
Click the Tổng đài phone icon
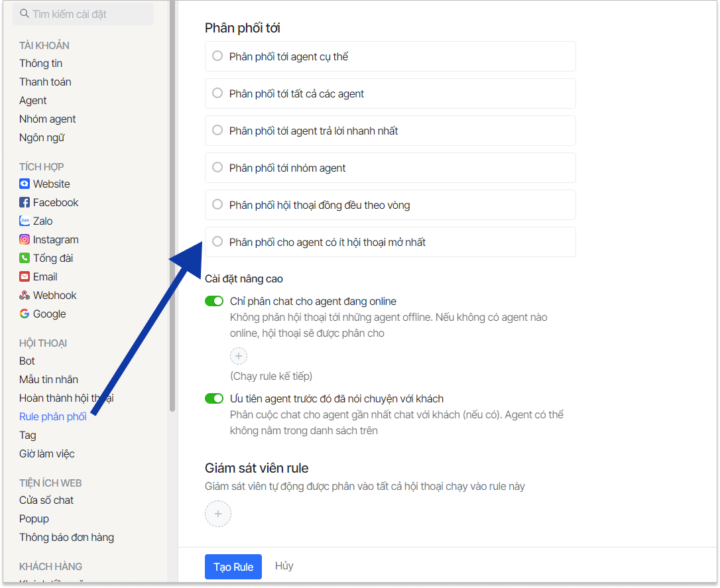pyautogui.click(x=25, y=259)
